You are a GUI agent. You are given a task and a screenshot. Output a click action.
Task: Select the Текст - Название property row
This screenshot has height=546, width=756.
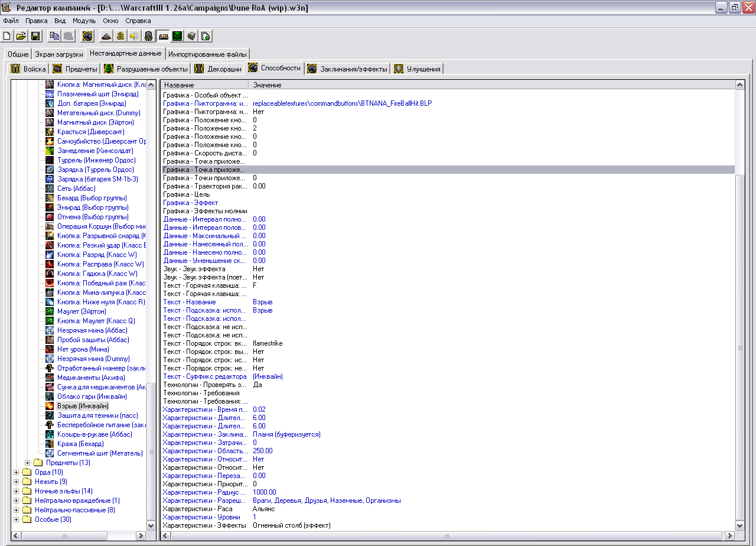tap(448, 302)
